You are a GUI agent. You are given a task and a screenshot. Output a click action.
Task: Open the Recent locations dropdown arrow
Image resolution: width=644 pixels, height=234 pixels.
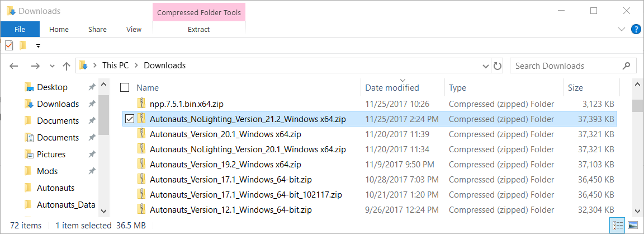[x=52, y=66]
